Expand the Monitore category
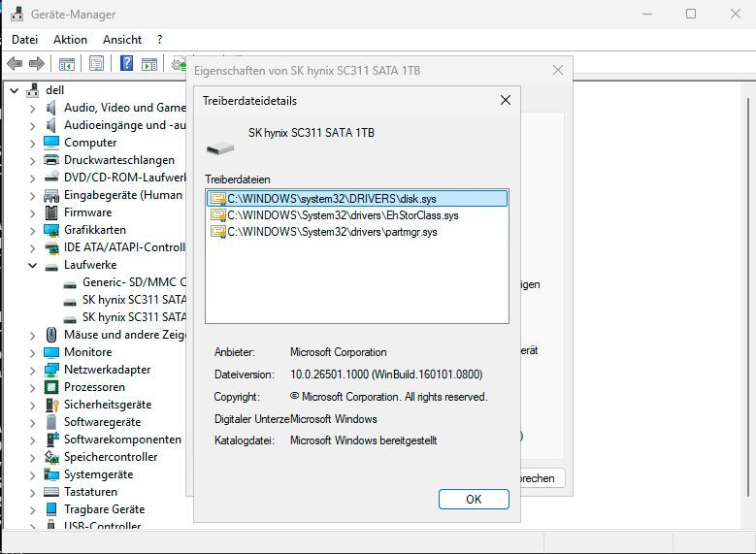This screenshot has height=554, width=756. pyautogui.click(x=32, y=352)
